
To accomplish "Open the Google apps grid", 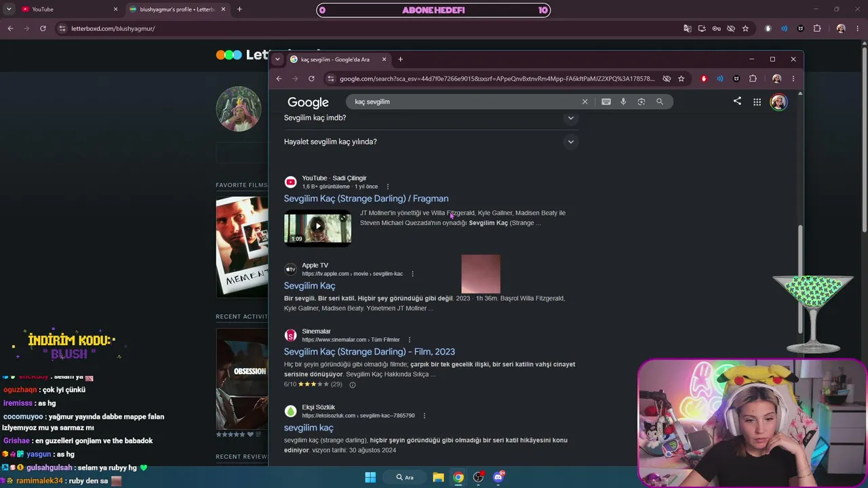I will coord(757,102).
